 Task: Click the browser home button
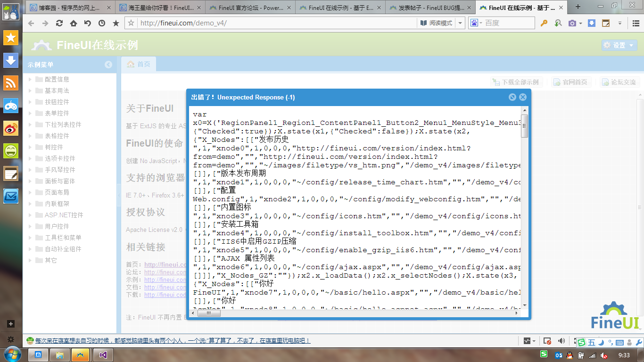(74, 23)
